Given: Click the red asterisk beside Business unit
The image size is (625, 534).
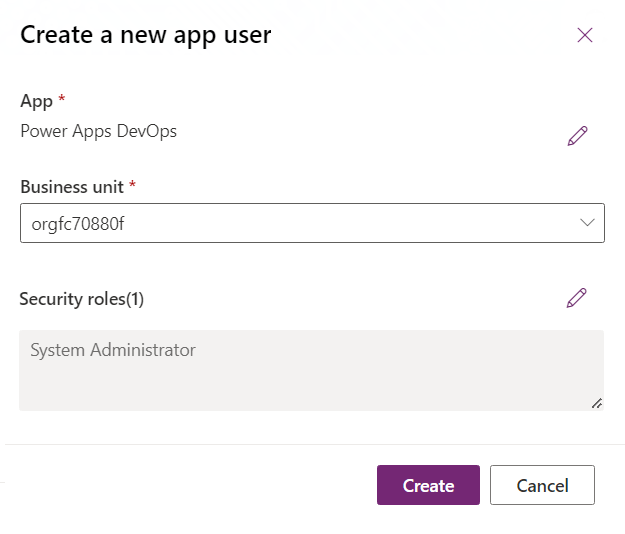Looking at the screenshot, I should [133, 186].
